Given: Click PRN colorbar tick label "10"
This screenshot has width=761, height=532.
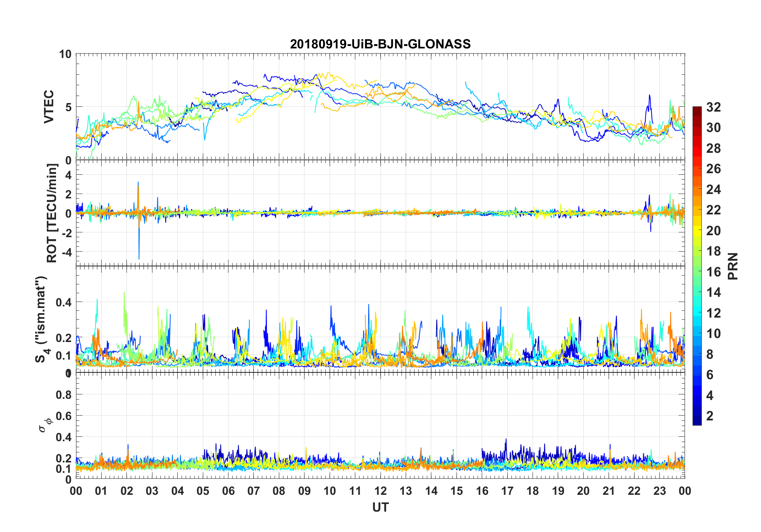Looking at the screenshot, I should (713, 334).
